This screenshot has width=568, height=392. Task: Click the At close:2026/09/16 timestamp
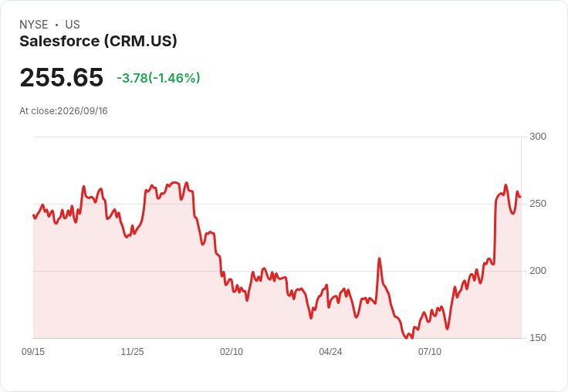pyautogui.click(x=63, y=111)
